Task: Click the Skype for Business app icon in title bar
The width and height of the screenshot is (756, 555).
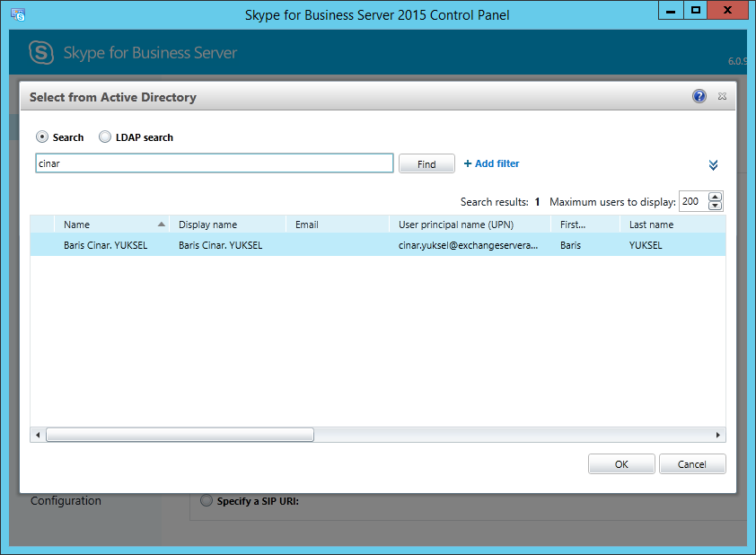Action: pyautogui.click(x=18, y=15)
